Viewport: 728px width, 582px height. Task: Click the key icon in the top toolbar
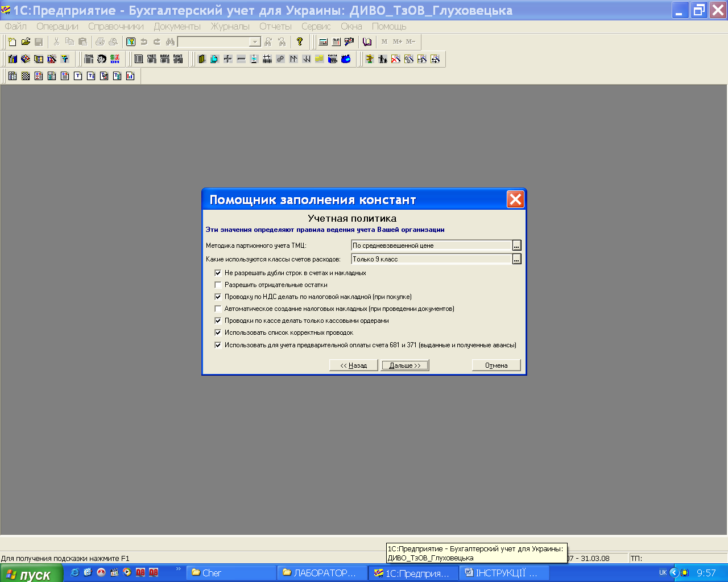tap(131, 41)
